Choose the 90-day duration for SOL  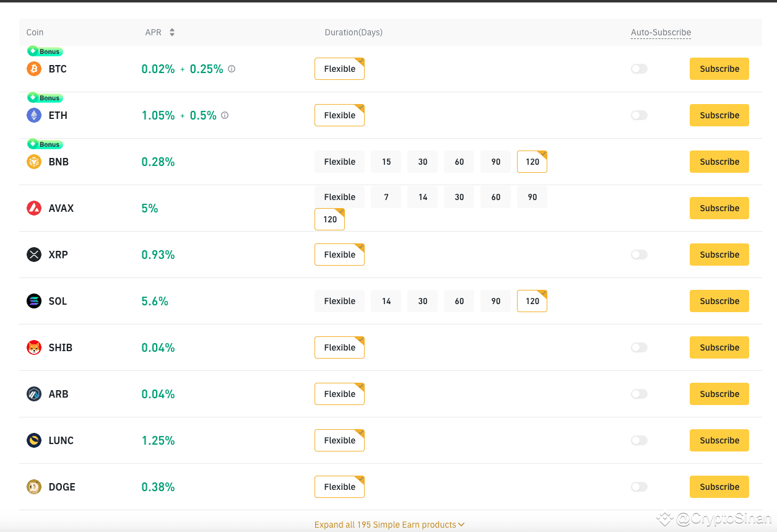(495, 301)
